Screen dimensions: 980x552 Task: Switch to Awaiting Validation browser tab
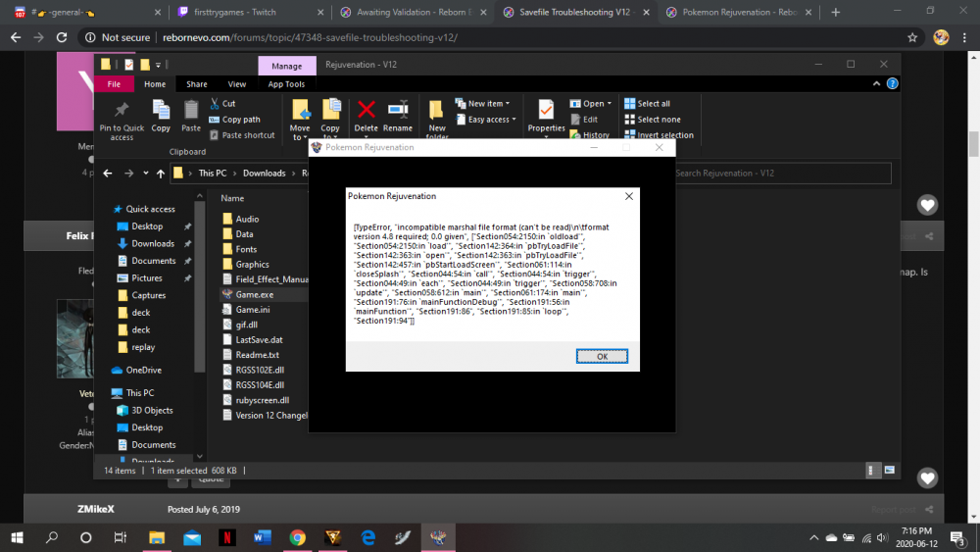414,12
